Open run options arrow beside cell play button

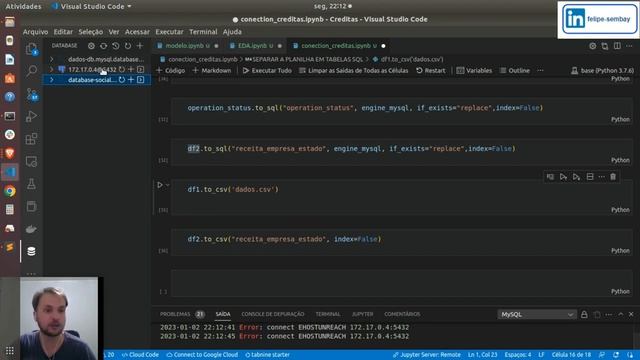click(167, 185)
